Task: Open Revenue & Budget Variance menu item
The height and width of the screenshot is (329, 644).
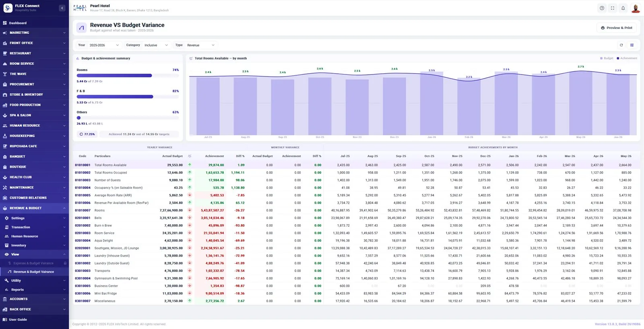Action: (34, 272)
